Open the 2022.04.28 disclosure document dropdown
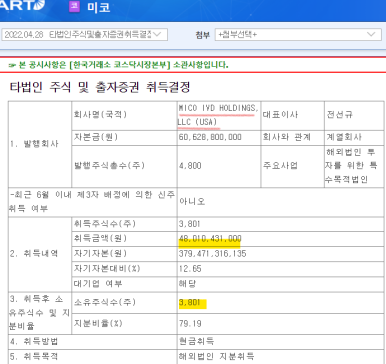Viewport: 386px width, 364px height. tap(85, 34)
